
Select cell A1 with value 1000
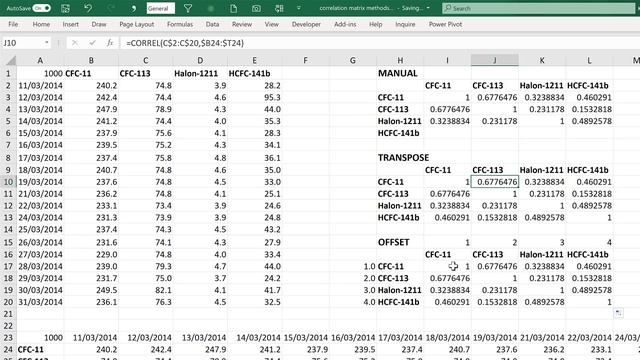pyautogui.click(x=40, y=73)
